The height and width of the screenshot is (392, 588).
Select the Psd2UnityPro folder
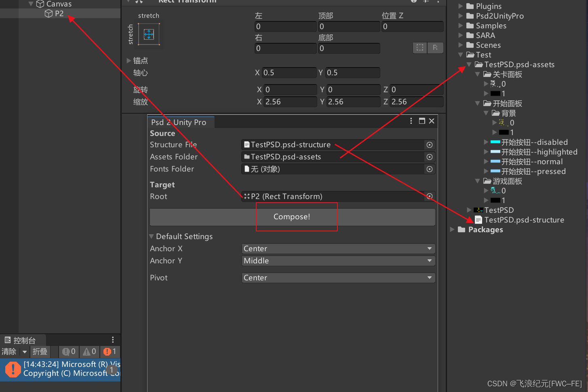coord(499,16)
